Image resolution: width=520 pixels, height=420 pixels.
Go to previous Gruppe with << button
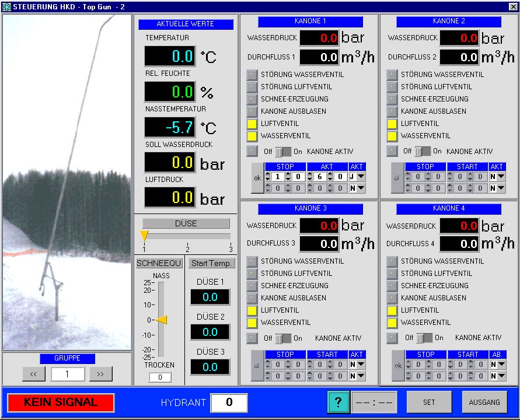(33, 374)
